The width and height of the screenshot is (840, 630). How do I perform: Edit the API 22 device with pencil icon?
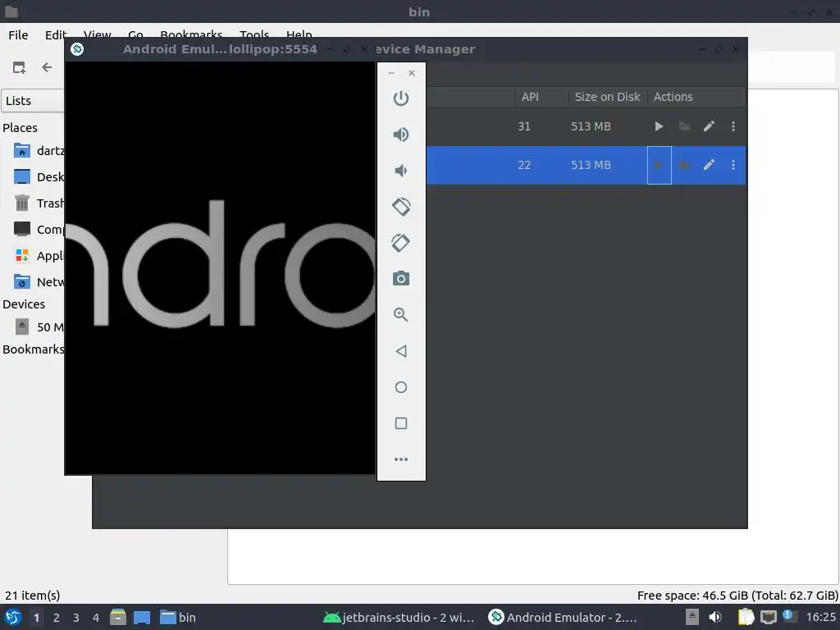point(709,165)
